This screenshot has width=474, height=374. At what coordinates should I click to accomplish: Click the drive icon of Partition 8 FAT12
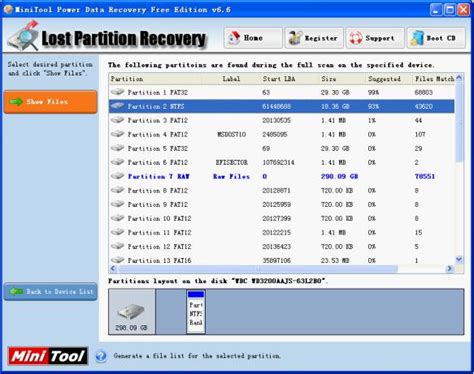(x=117, y=190)
